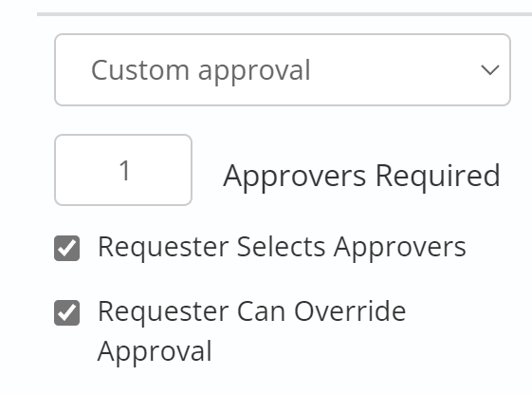This screenshot has width=532, height=394.
Task: Click inside the number of approvers box
Action: click(123, 170)
